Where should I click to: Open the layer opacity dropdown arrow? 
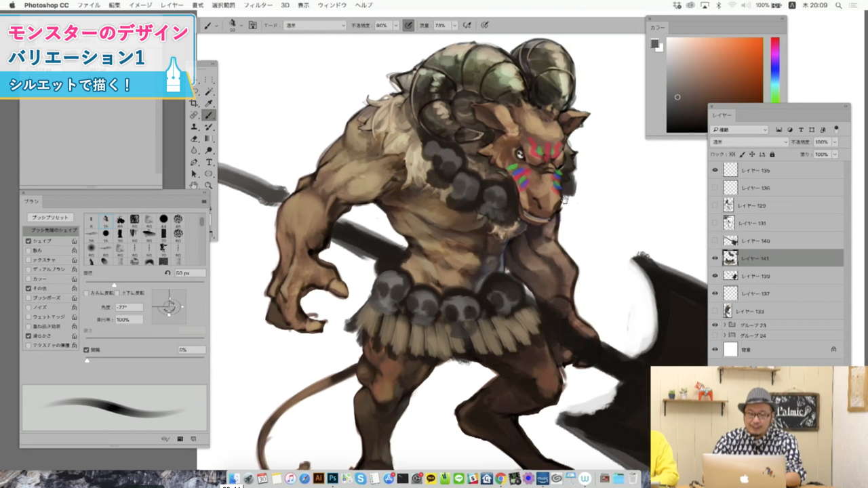pyautogui.click(x=835, y=142)
